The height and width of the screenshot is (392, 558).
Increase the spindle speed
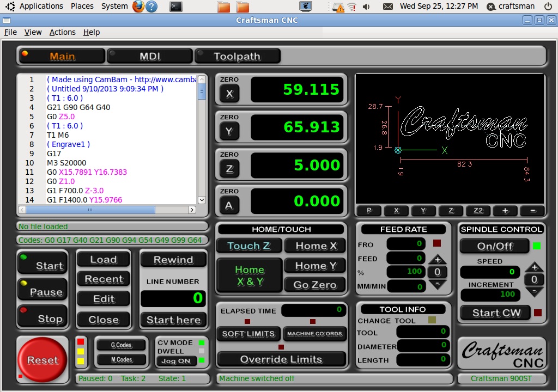(x=534, y=267)
